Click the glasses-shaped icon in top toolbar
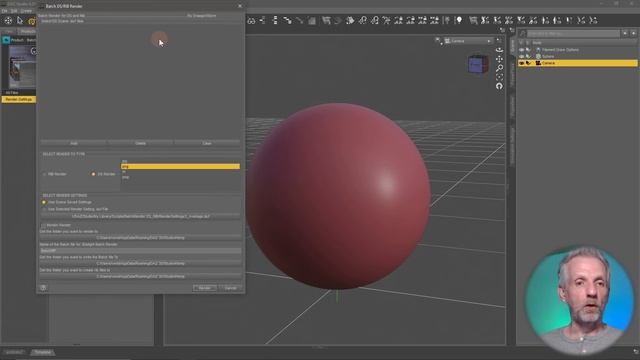Image resolution: width=640 pixels, height=360 pixels. coord(251,20)
